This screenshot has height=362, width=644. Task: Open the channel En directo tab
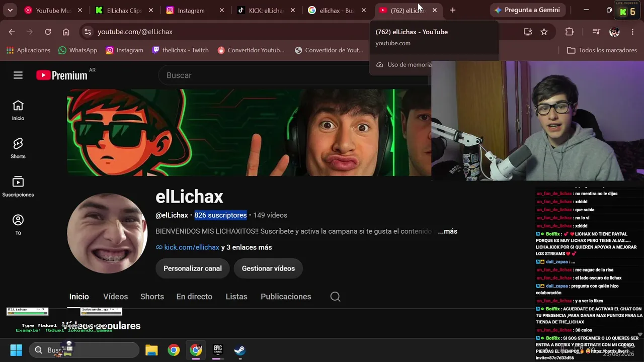194,297
